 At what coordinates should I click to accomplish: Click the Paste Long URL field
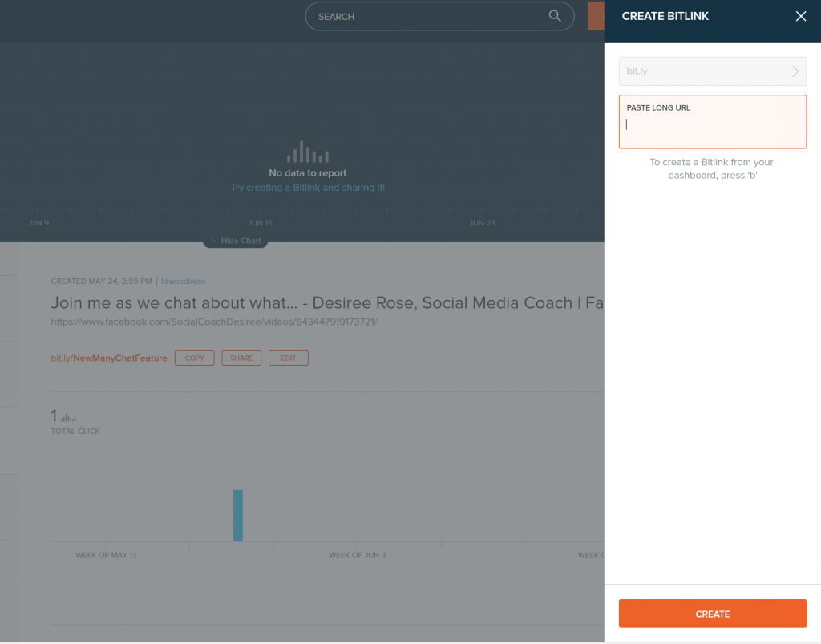[x=712, y=122]
